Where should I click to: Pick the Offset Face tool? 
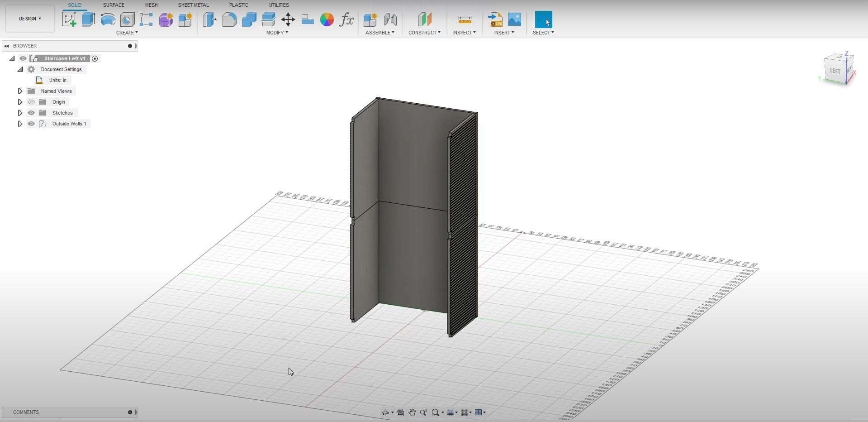[x=269, y=19]
